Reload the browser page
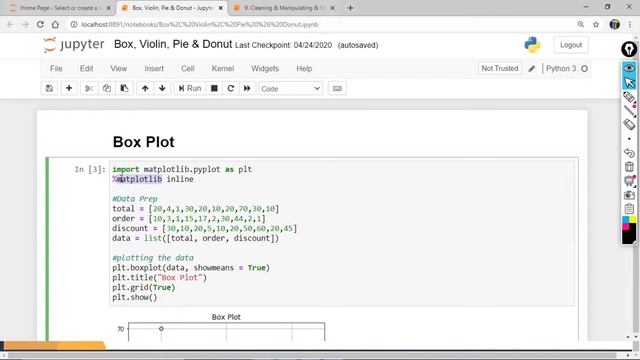The width and height of the screenshot is (640, 360). pyautogui.click(x=40, y=24)
